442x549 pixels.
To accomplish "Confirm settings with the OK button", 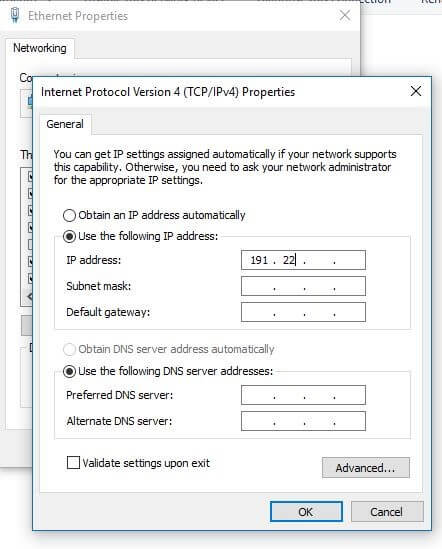I will (x=306, y=512).
